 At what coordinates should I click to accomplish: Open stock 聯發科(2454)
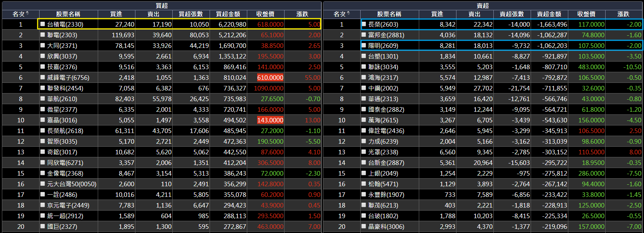(x=65, y=88)
